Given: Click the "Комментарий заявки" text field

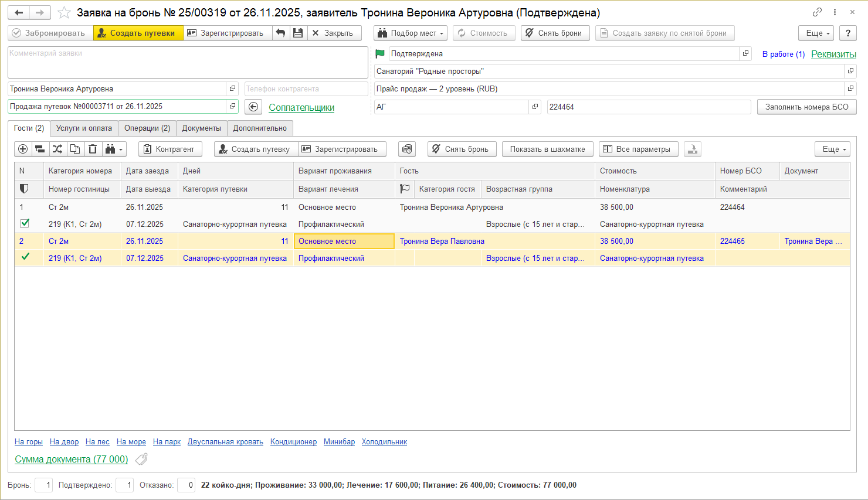Looking at the screenshot, I should (x=188, y=62).
